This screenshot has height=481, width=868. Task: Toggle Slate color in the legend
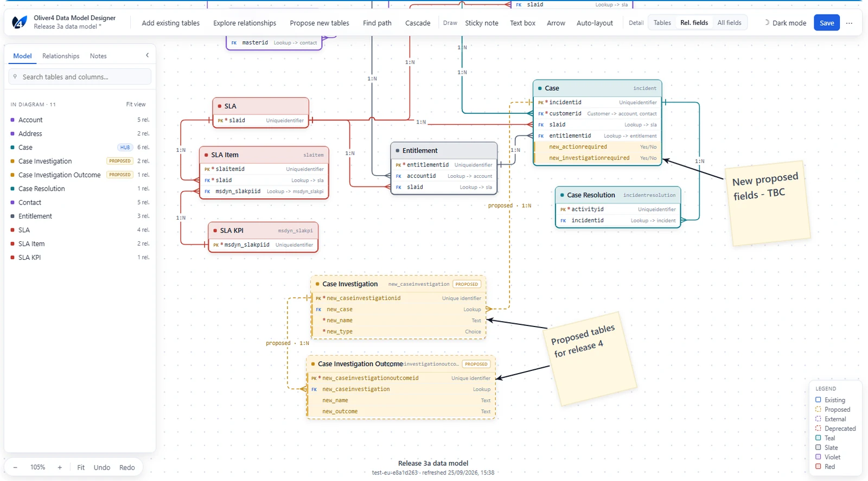click(826, 447)
